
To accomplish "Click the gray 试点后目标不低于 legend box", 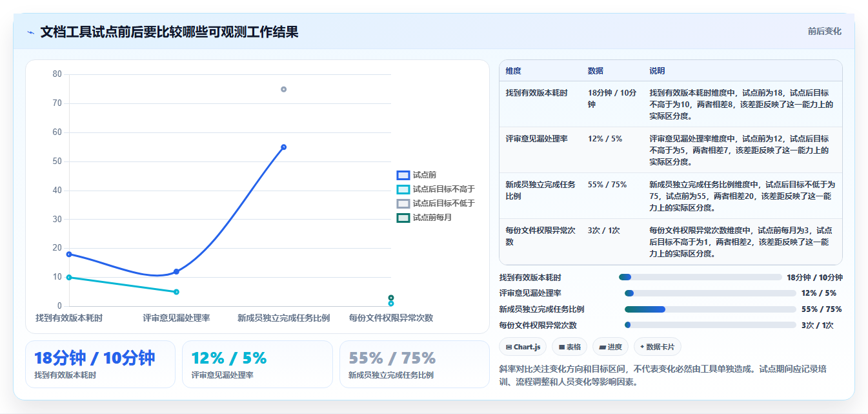I will click(x=403, y=203).
